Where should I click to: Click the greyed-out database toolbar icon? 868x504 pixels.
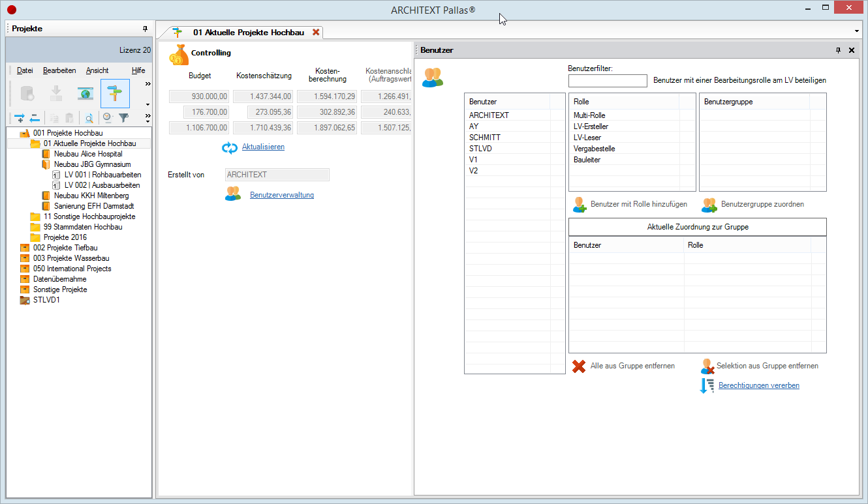[27, 94]
